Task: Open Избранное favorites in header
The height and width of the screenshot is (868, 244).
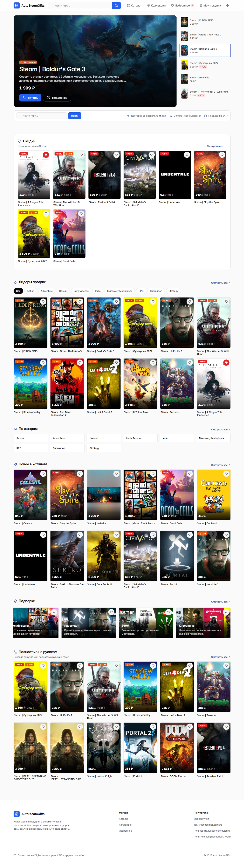Action: point(182,5)
